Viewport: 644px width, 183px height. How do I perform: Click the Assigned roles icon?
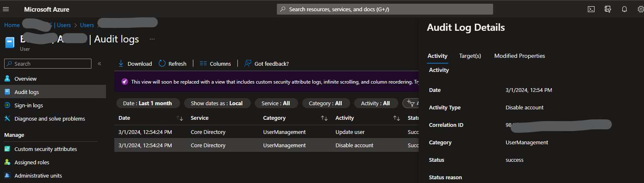(x=7, y=162)
